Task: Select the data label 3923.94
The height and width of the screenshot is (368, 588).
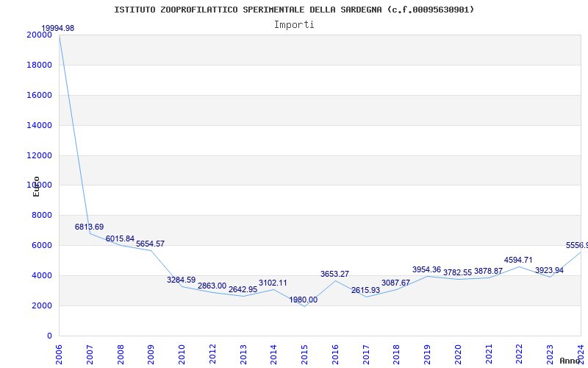Action: [x=549, y=270]
